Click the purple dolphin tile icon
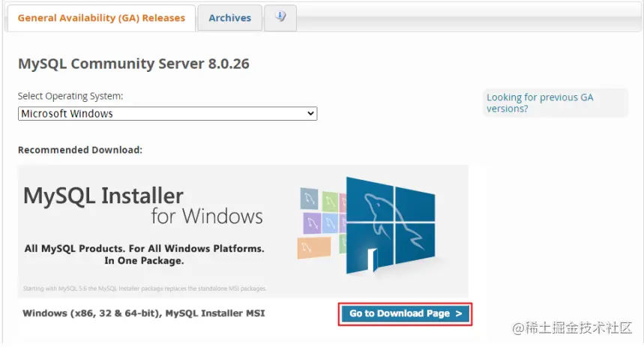644x347 pixels. pos(312,223)
